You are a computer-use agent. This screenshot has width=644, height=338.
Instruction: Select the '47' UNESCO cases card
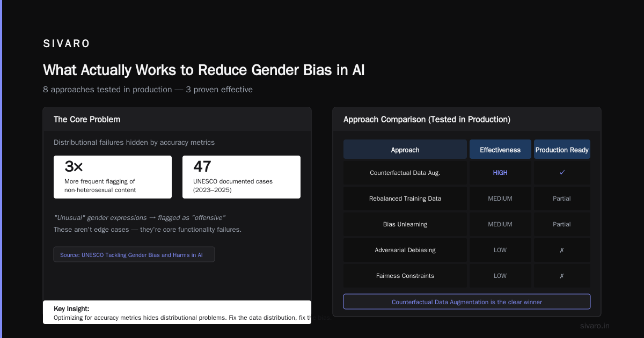point(241,177)
